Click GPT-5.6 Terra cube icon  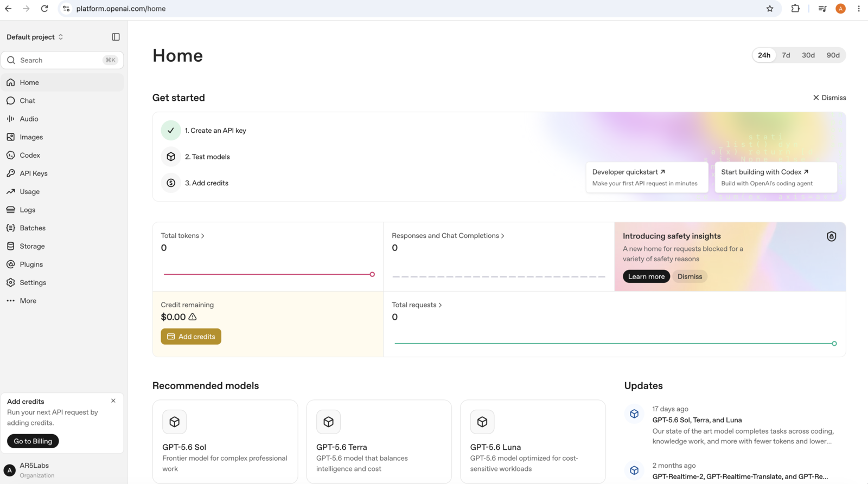click(x=329, y=422)
